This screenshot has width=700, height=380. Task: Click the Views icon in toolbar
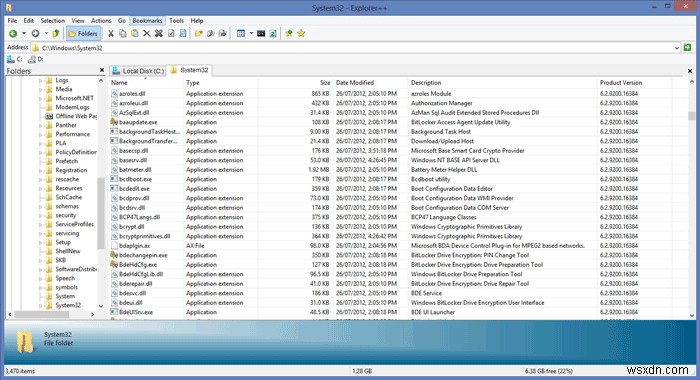coord(241,33)
